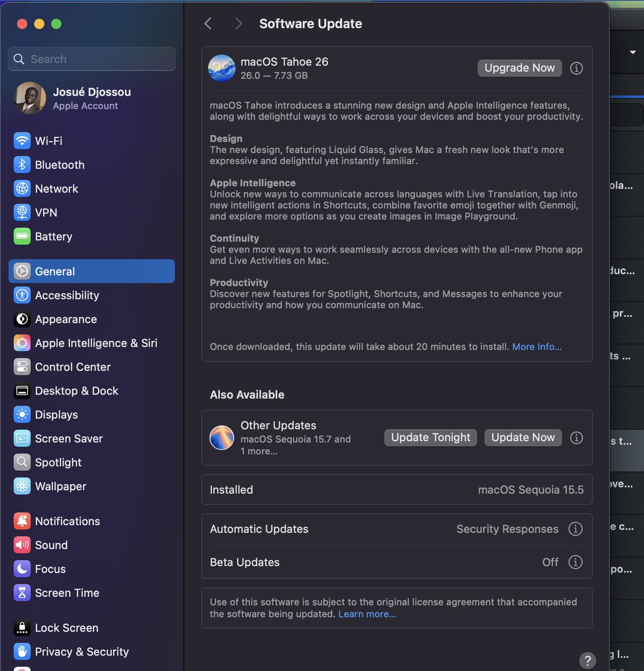
Task: Click the Beta Updates Off value
Action: 550,562
